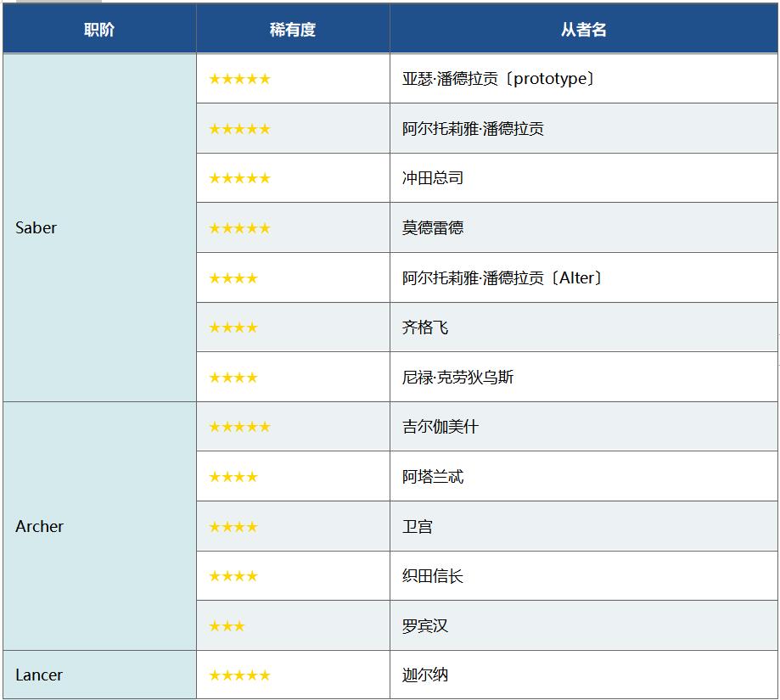Image resolution: width=780 pixels, height=700 pixels.
Task: Click the 阿塔兰忒 servant name
Action: 432,476
